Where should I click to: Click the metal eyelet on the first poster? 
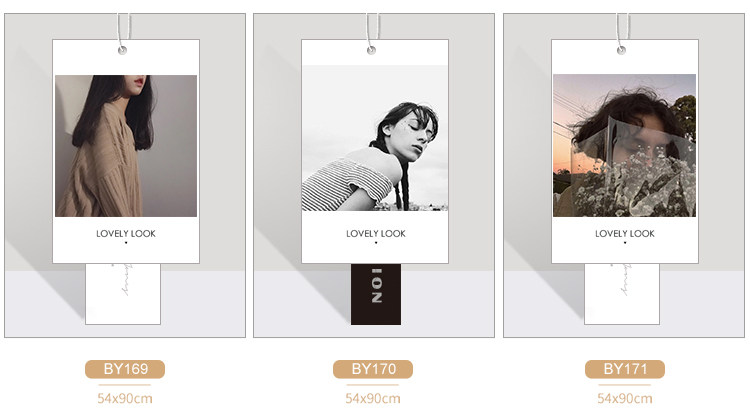pos(122,50)
